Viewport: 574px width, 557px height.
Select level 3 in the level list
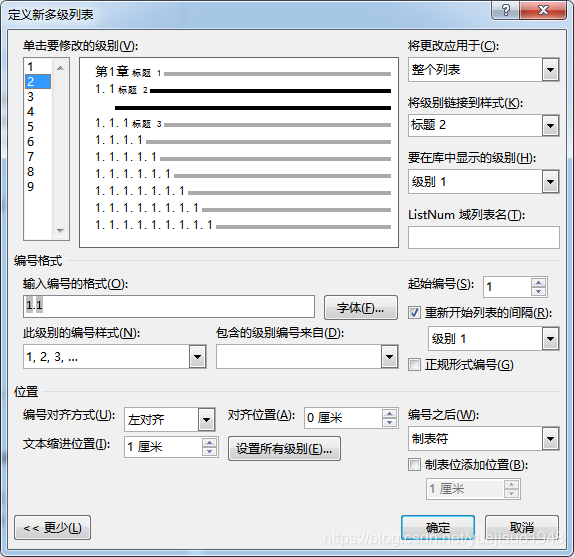[x=38, y=97]
